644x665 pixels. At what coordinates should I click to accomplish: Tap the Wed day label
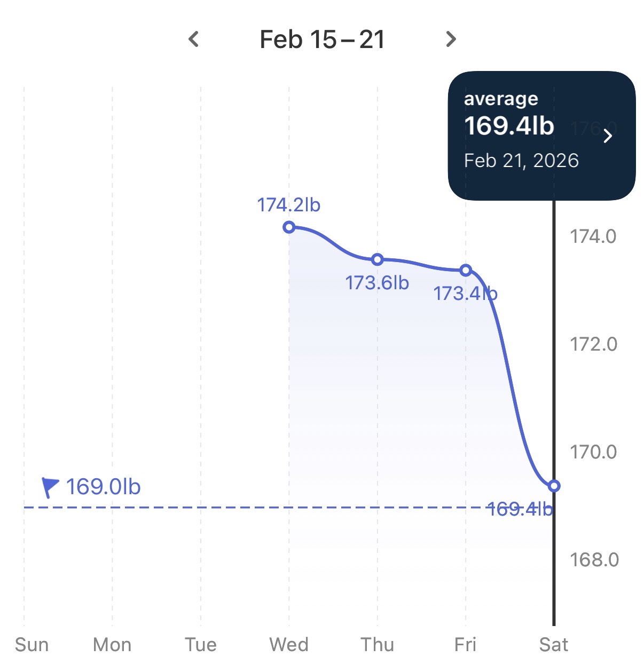[x=289, y=645]
